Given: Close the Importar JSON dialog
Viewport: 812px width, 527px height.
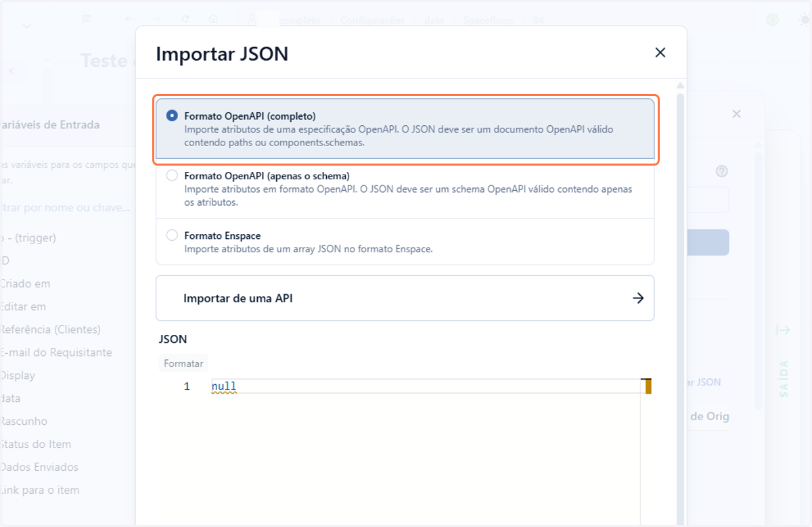Looking at the screenshot, I should [x=660, y=53].
